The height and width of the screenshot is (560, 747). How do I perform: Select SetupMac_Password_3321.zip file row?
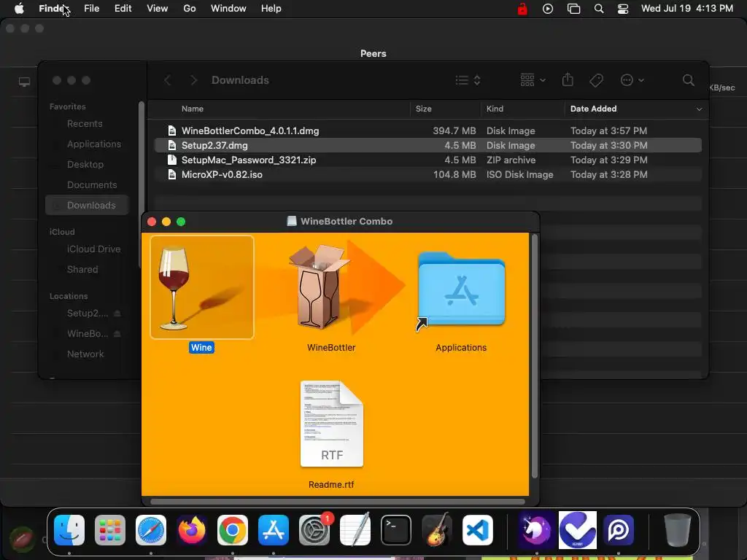pos(427,160)
